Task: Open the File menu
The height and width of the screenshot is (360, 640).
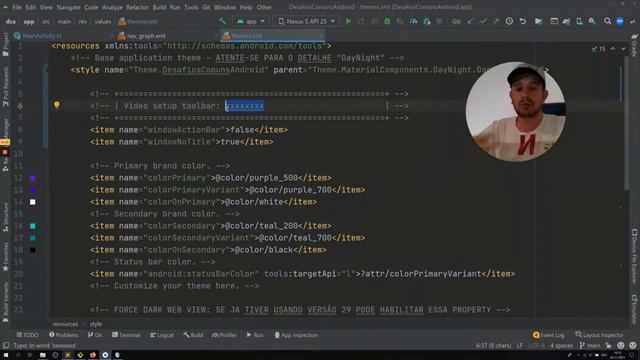Action: point(17,7)
